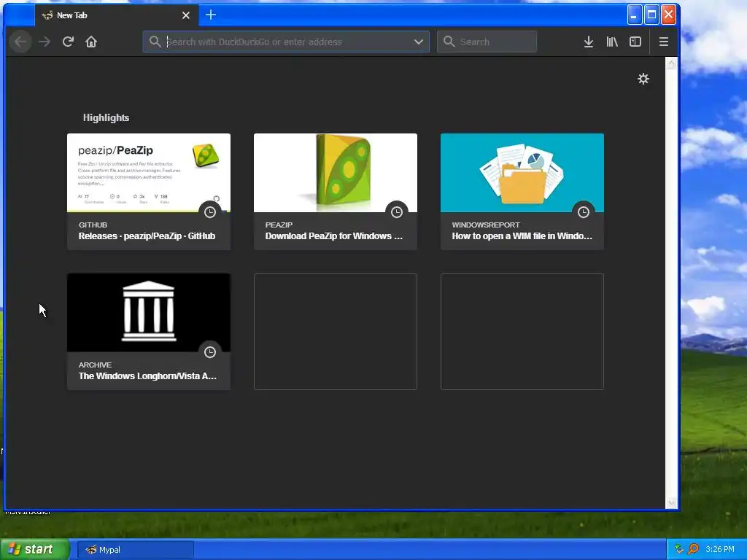Image resolution: width=747 pixels, height=560 pixels.
Task: Click the page scrollbar up arrow
Action: [x=672, y=63]
